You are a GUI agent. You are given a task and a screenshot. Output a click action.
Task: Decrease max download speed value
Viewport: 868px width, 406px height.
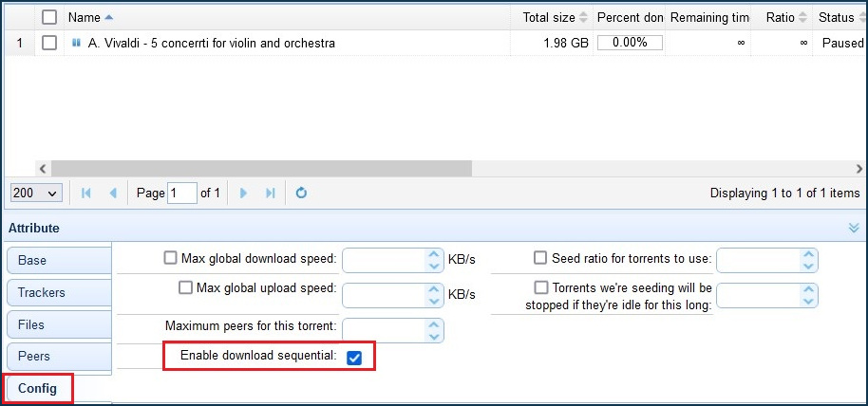coord(434,267)
